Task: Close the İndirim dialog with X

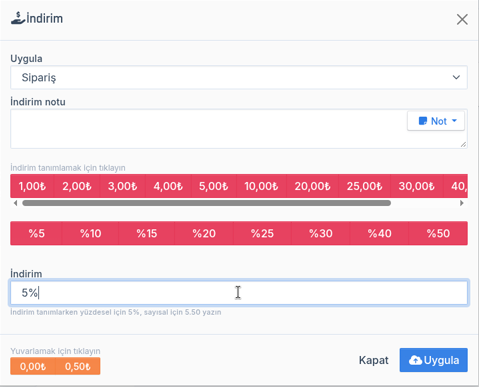Action: 462,19
